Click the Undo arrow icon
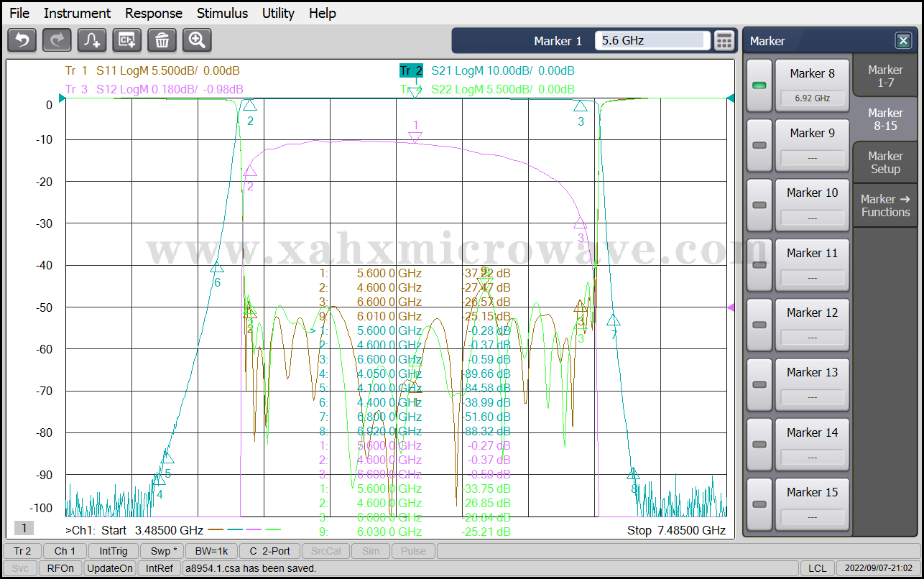This screenshot has height=579, width=924. 22,40
